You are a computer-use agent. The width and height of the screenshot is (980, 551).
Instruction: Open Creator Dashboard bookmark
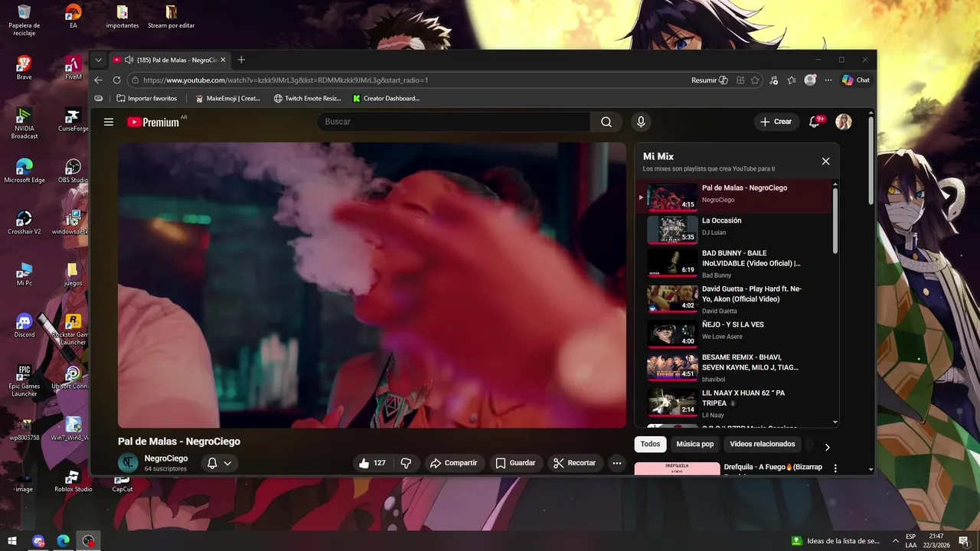tap(386, 99)
